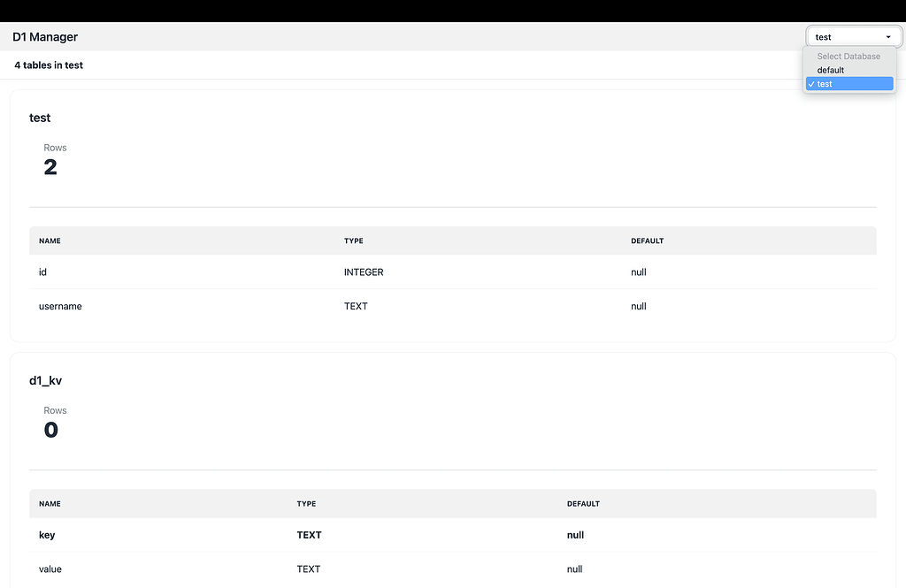Click the TEXT type in value row

point(309,569)
